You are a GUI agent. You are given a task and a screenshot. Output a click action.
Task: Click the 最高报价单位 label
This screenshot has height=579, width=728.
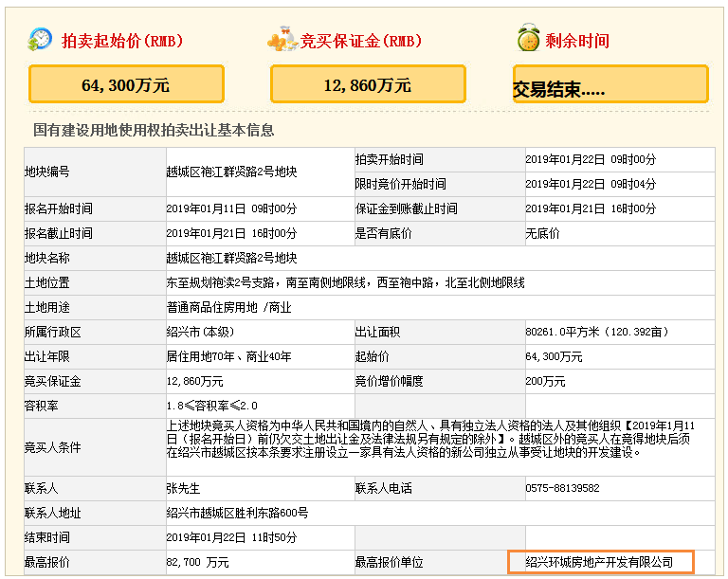tap(389, 562)
